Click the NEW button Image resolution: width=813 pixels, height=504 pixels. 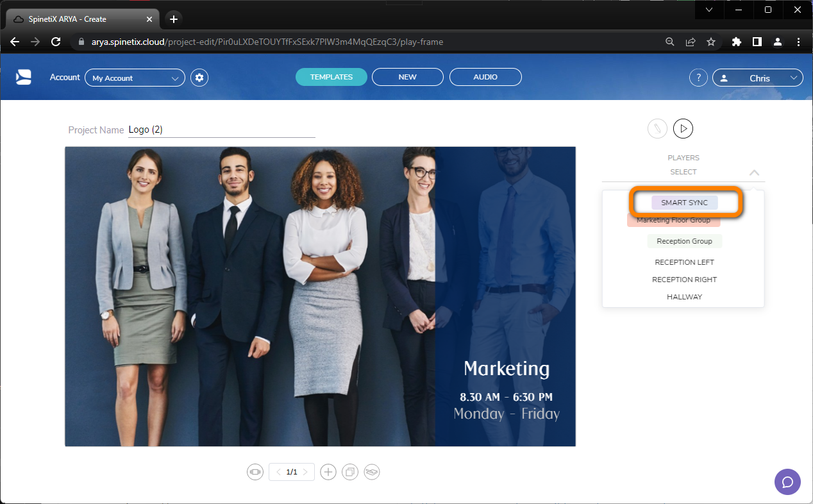tap(407, 76)
